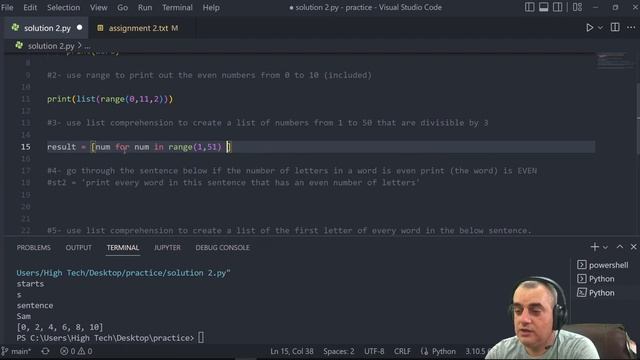640x360 pixels.
Task: Change end-of-line sequence CRLF
Action: (x=402, y=351)
